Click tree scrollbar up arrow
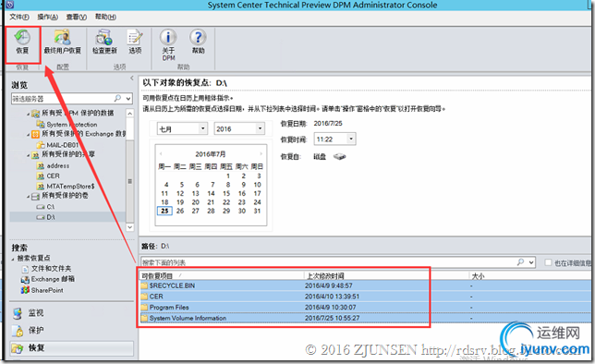This screenshot has width=595, height=364. pyautogui.click(x=129, y=113)
